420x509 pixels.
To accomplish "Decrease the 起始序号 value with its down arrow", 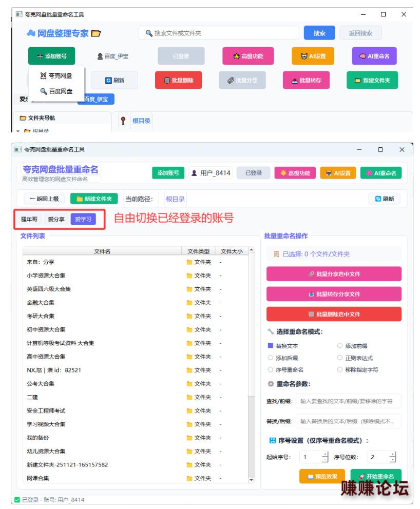I will [325, 460].
